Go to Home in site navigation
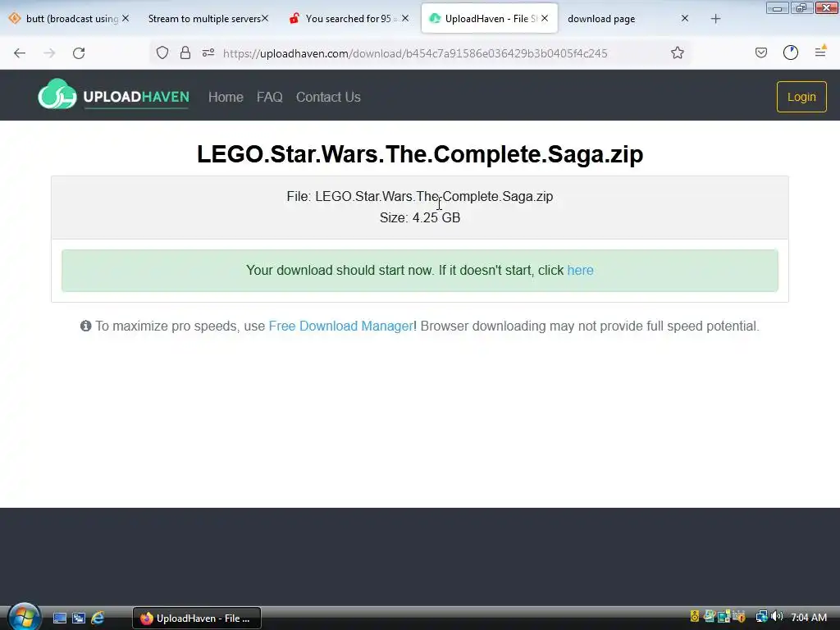Viewport: 840px width, 630px height. click(226, 97)
